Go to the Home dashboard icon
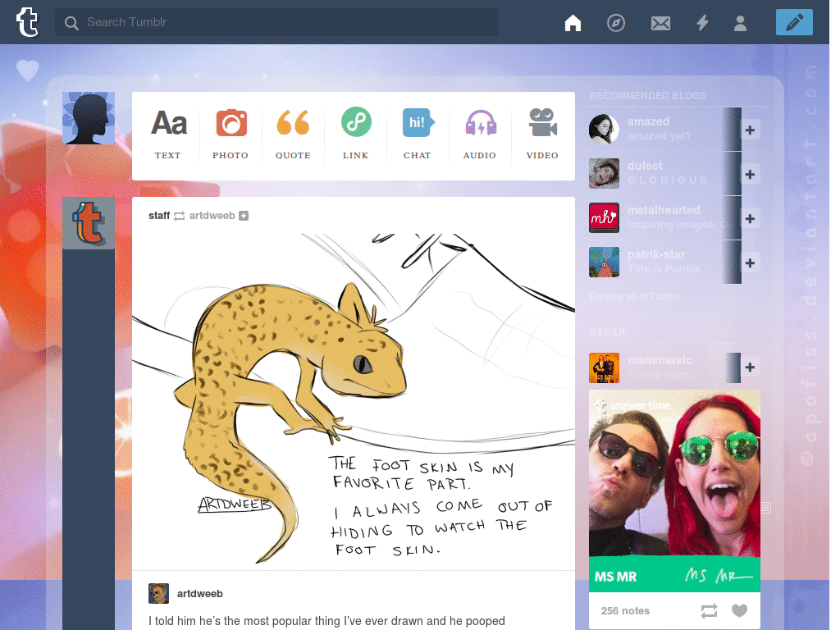This screenshot has width=840, height=630. tap(573, 23)
